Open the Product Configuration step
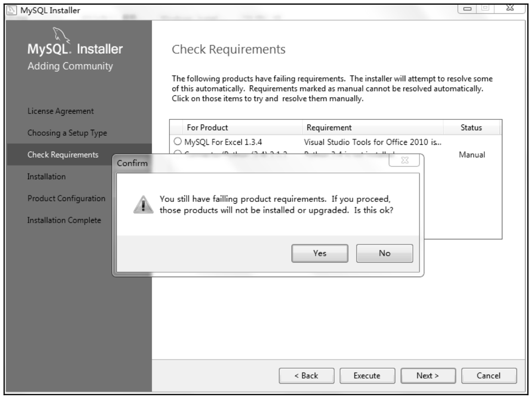Viewport: 532px width, 397px height. click(x=66, y=198)
